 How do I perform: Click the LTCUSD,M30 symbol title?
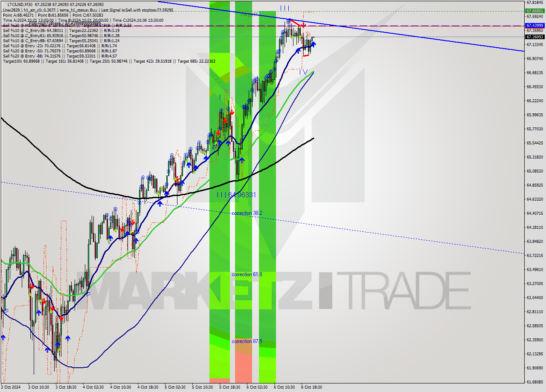click(x=21, y=4)
